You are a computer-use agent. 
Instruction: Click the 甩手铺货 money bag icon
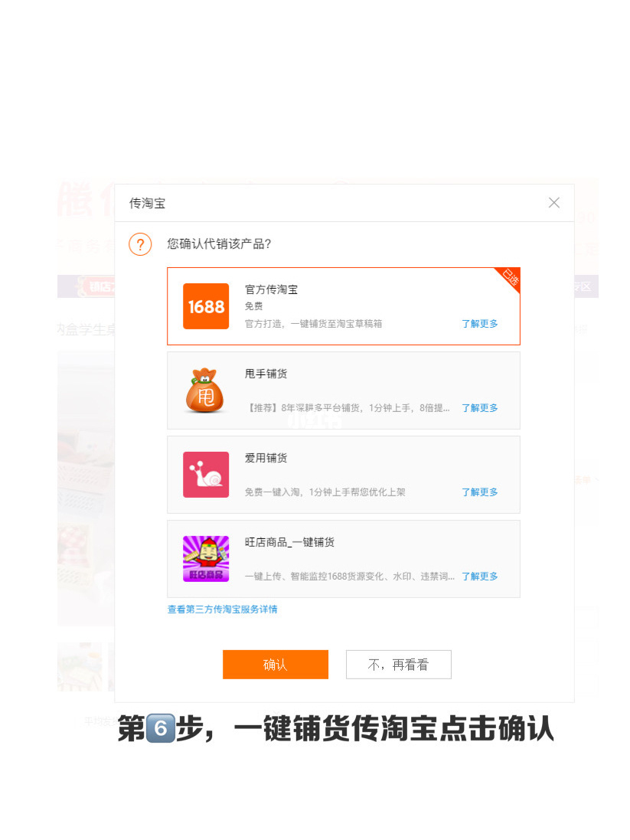click(205, 390)
